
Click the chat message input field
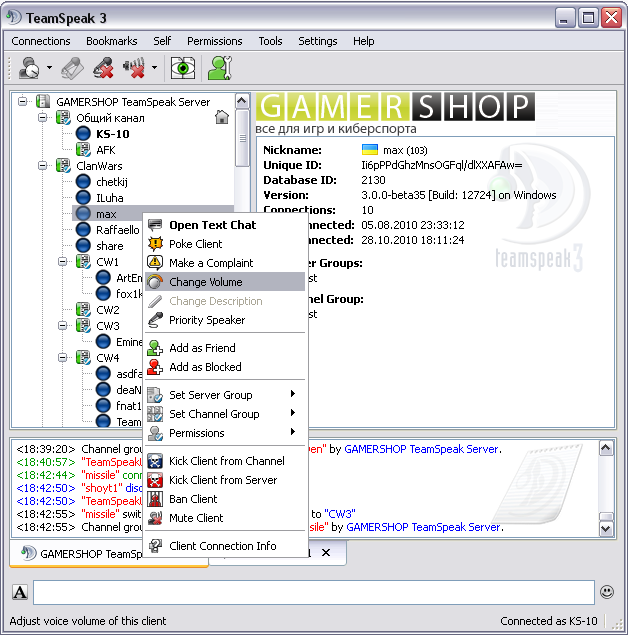314,592
